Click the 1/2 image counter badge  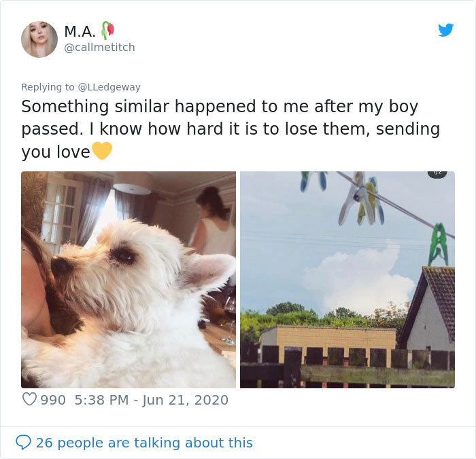[437, 173]
